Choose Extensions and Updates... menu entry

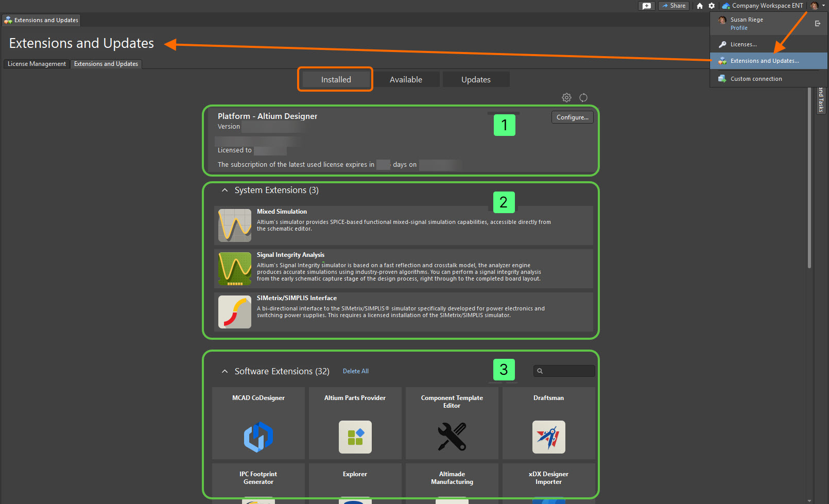(768, 61)
